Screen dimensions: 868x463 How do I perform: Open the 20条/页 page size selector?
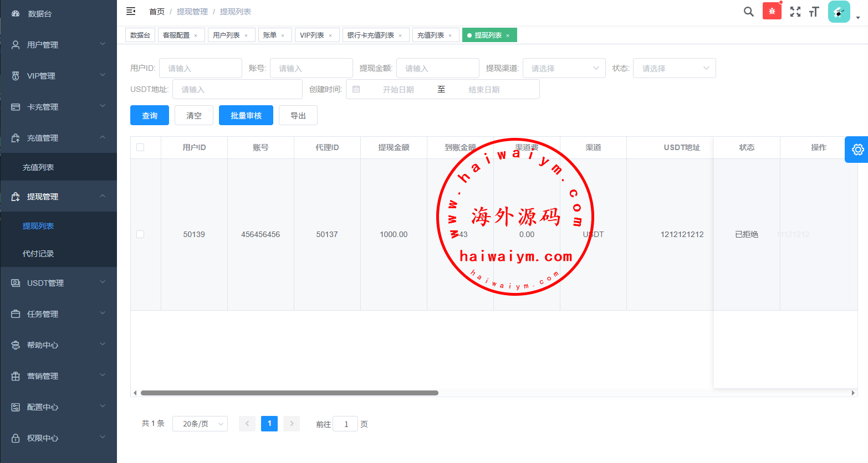click(200, 424)
